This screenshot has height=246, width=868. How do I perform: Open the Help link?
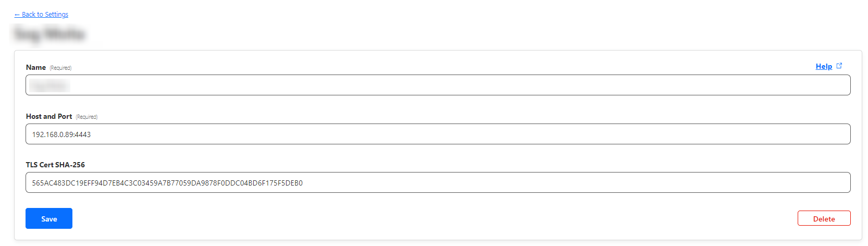823,66
